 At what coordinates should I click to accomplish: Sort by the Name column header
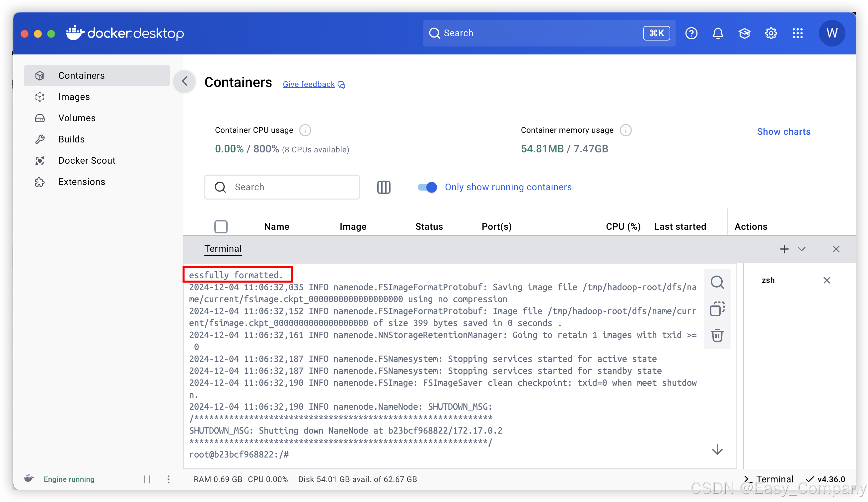277,226
